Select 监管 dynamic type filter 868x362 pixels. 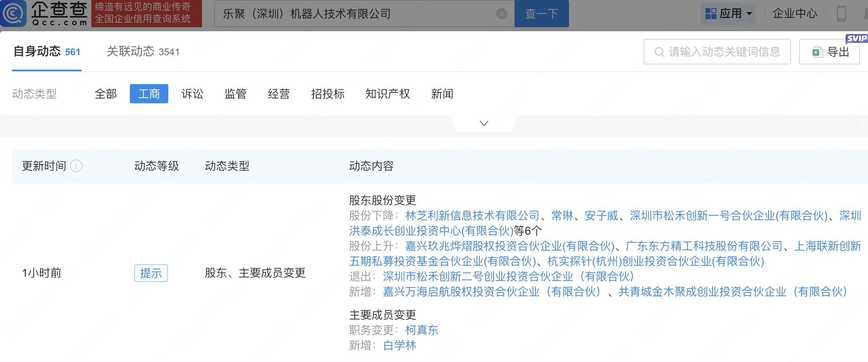tap(236, 94)
